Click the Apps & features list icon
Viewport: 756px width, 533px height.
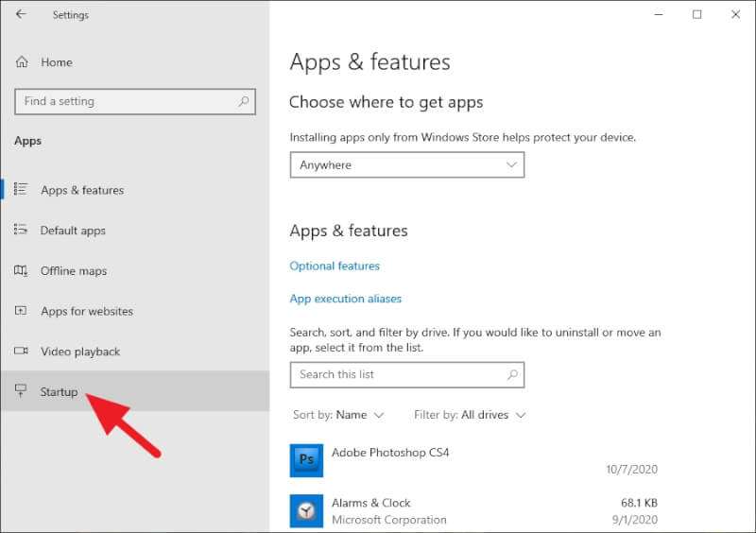coord(21,189)
